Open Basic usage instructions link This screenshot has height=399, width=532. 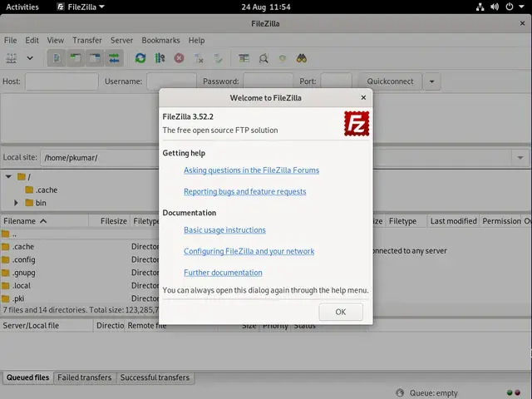coord(224,230)
